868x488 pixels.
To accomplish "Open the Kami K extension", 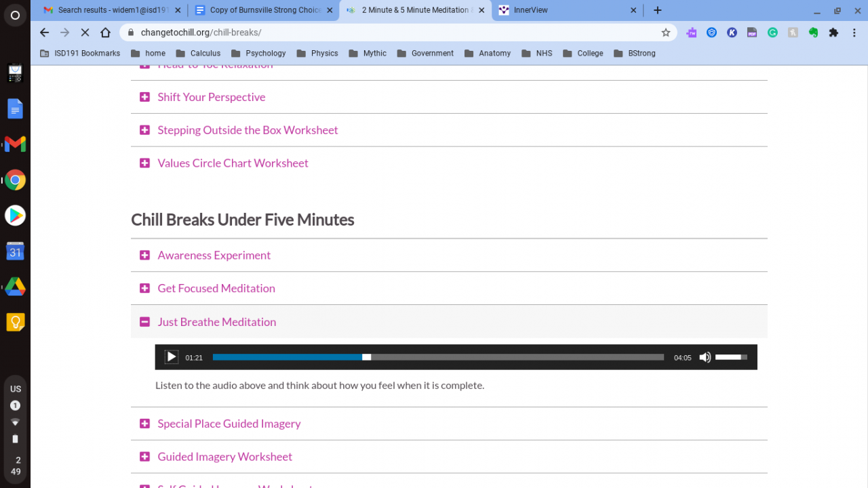I will 732,33.
